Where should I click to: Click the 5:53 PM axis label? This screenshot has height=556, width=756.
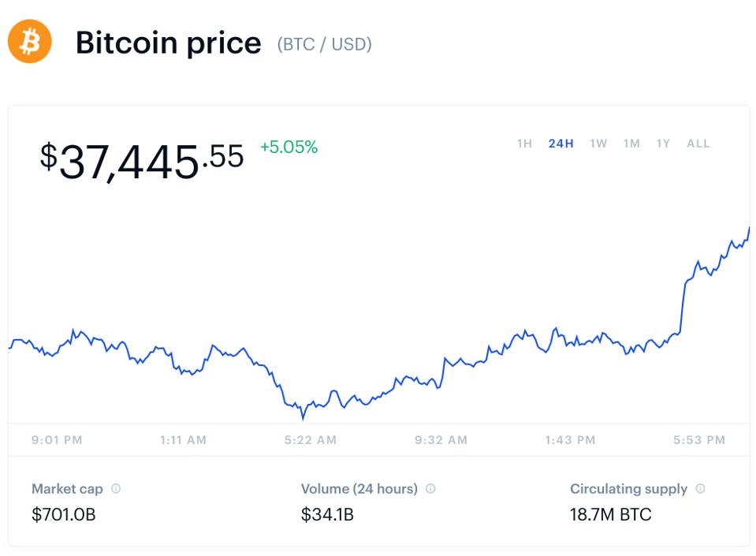click(x=698, y=440)
